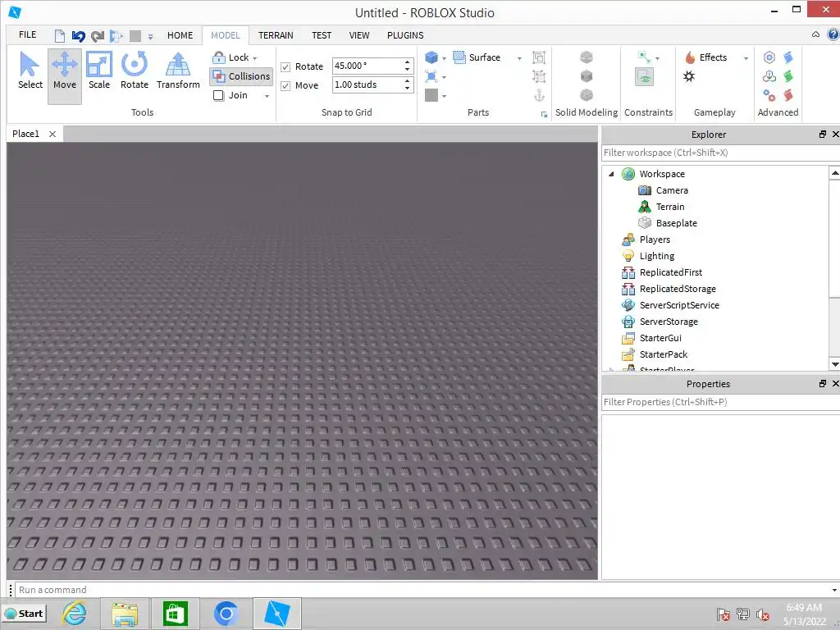Image resolution: width=840 pixels, height=630 pixels.
Task: Undock the Properties panel
Action: (x=822, y=384)
